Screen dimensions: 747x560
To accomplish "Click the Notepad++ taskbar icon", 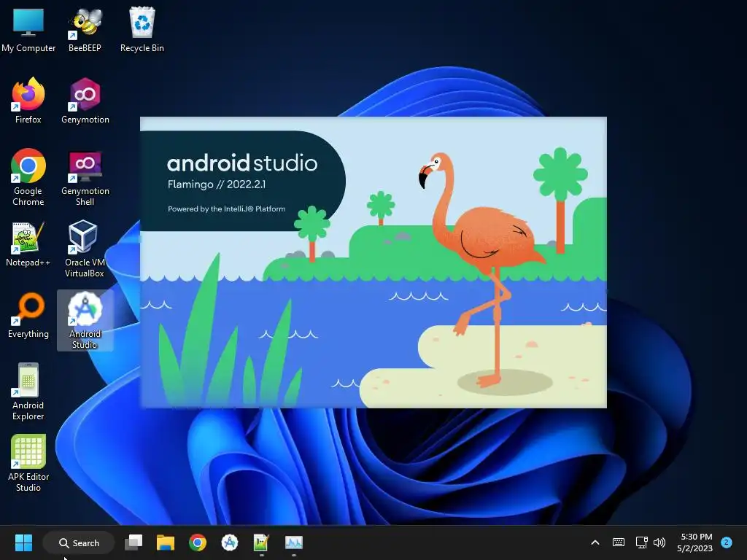I will click(262, 542).
